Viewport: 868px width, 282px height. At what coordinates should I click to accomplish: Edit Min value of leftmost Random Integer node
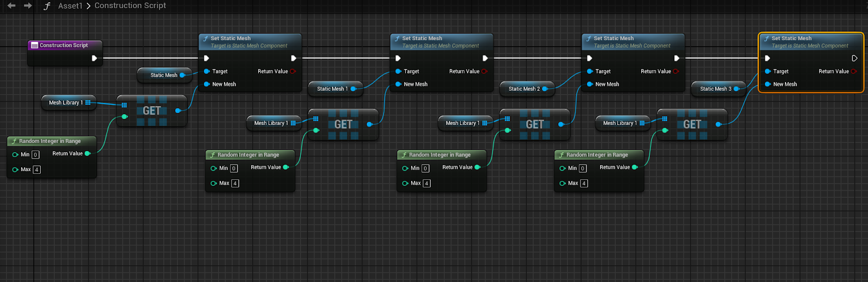[35, 154]
